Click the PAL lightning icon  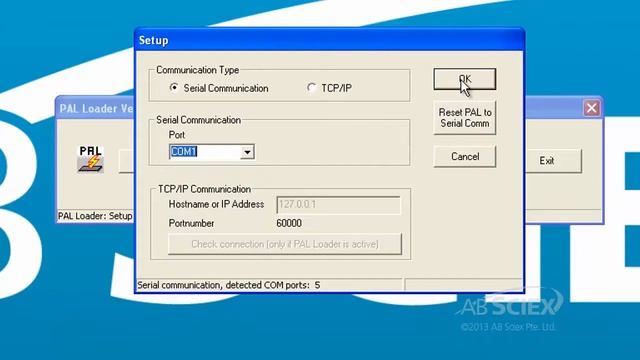coord(90,160)
